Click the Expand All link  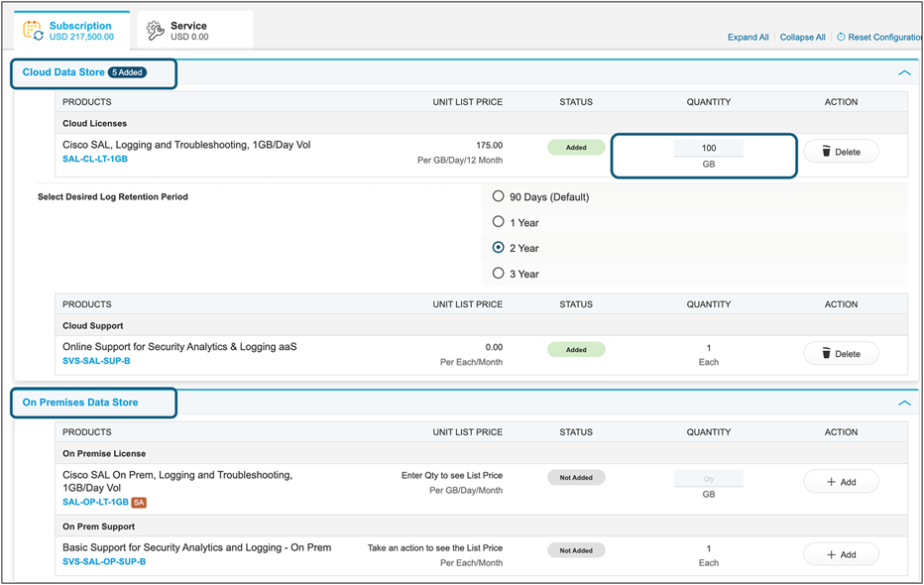click(748, 37)
